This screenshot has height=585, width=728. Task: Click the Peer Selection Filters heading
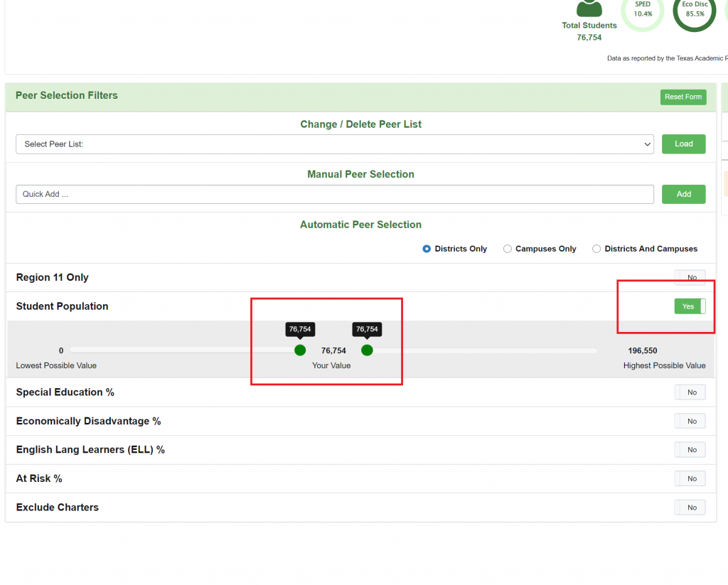(x=66, y=96)
